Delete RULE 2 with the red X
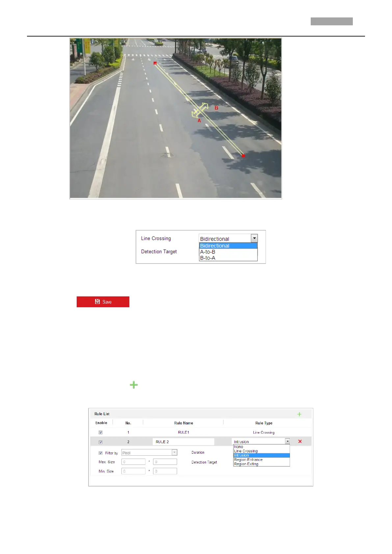392x554 pixels. [300, 441]
